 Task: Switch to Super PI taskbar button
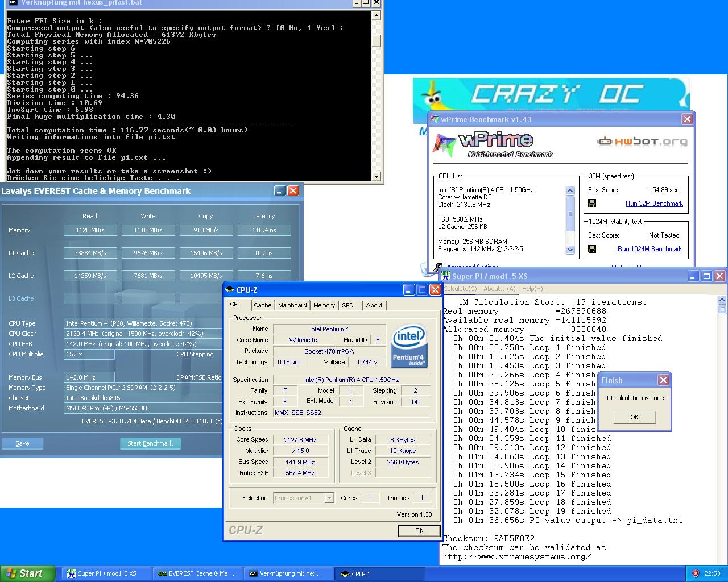106,573
